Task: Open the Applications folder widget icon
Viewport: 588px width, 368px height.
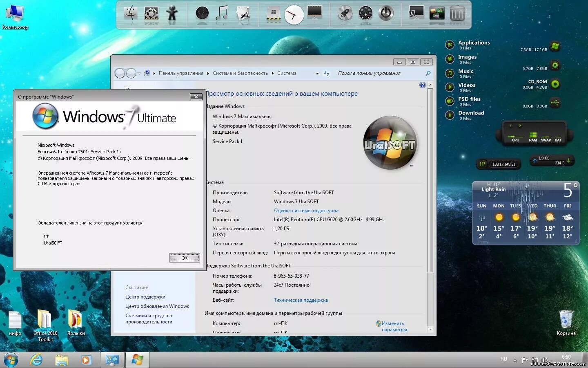Action: click(450, 45)
